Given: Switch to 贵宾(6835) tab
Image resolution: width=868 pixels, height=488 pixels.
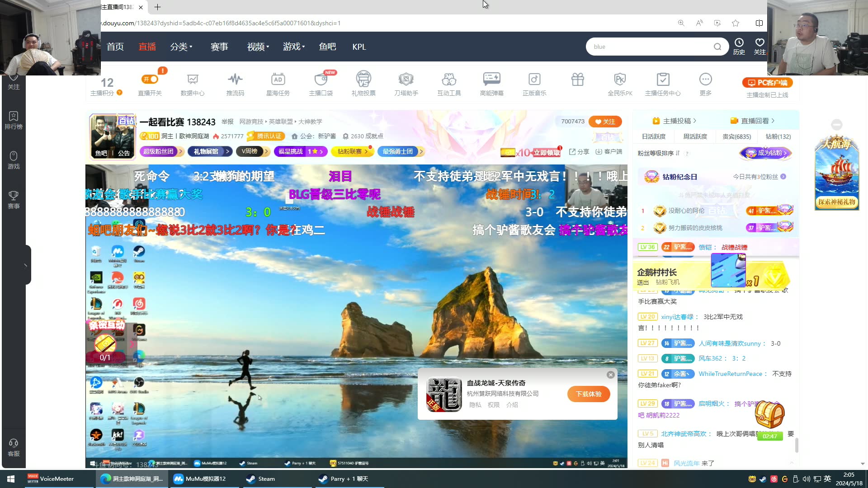Looking at the screenshot, I should (x=736, y=136).
